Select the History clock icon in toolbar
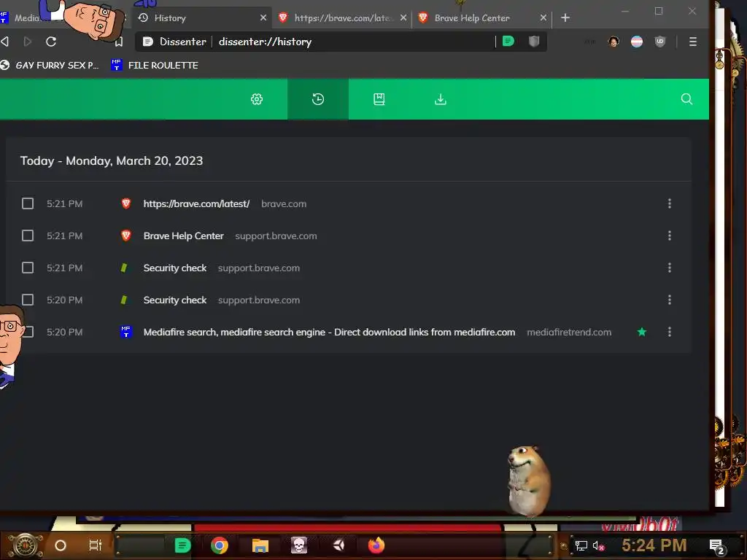The image size is (747, 560). click(318, 99)
